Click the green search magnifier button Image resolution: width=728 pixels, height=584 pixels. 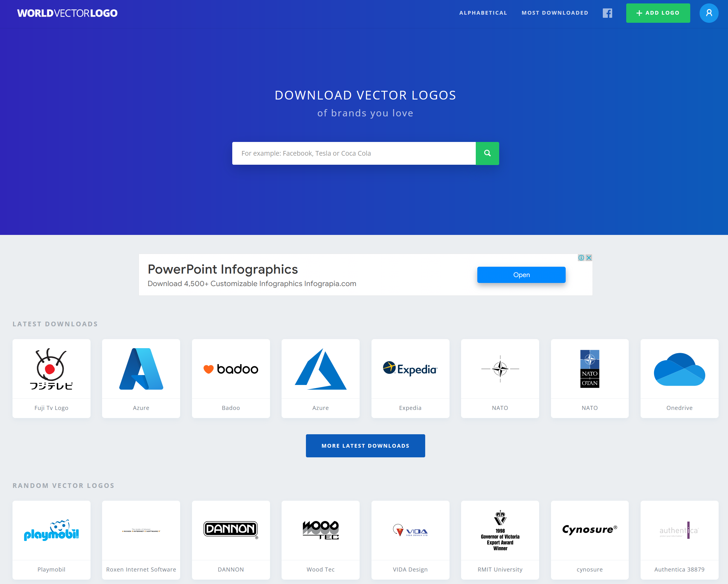(x=487, y=153)
